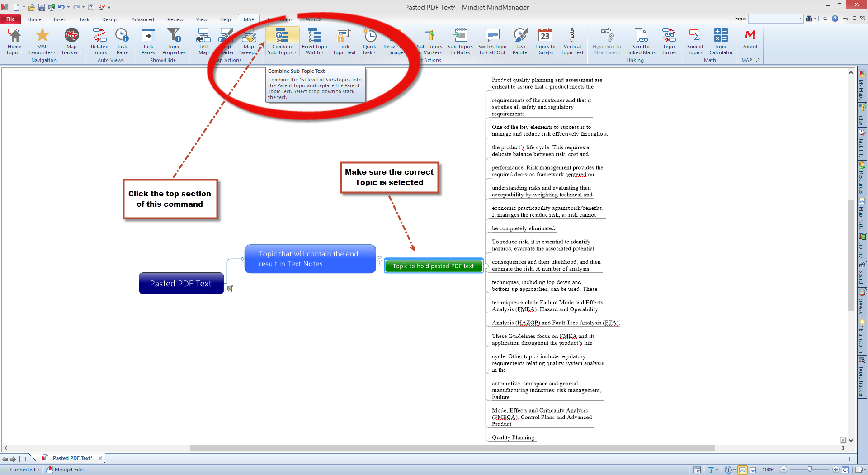
Task: Click the zoom slider handle
Action: [x=810, y=470]
